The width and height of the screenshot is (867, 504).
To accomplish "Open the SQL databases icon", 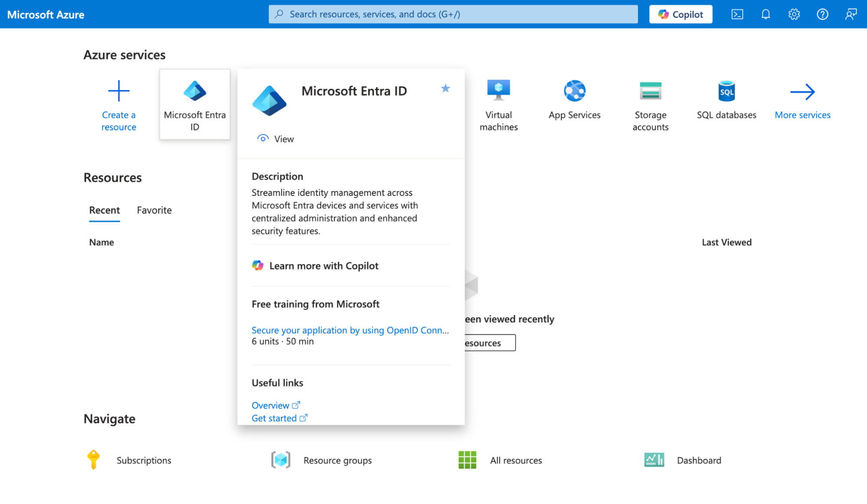I will [726, 91].
